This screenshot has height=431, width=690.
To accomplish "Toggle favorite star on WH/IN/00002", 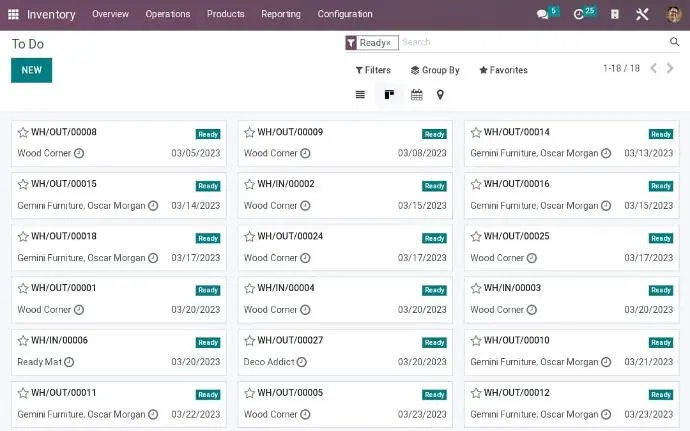I will click(250, 184).
